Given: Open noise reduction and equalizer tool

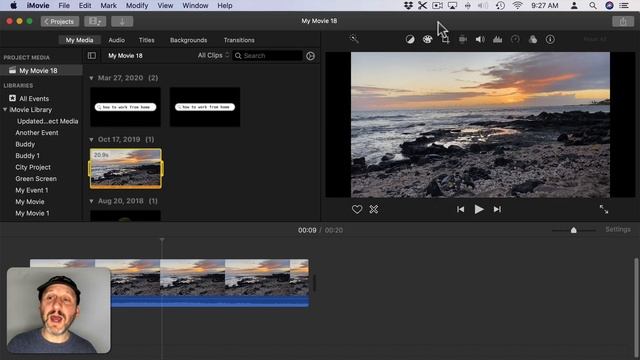Looking at the screenshot, I should tap(498, 39).
